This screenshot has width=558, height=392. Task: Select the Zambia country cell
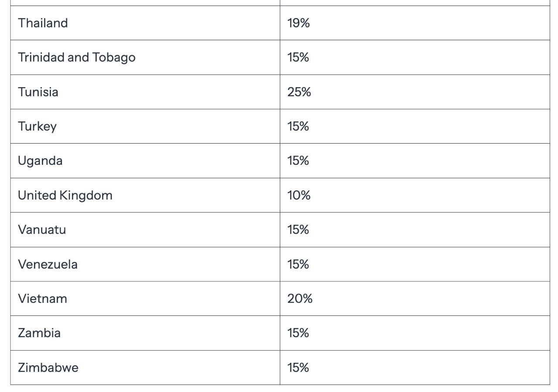(x=39, y=333)
